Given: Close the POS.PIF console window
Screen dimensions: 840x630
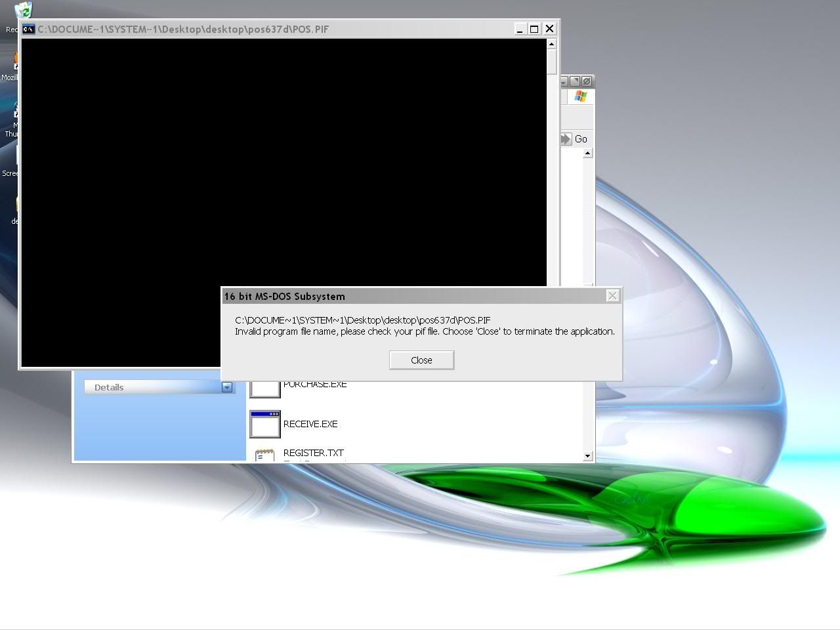Looking at the screenshot, I should tap(549, 29).
